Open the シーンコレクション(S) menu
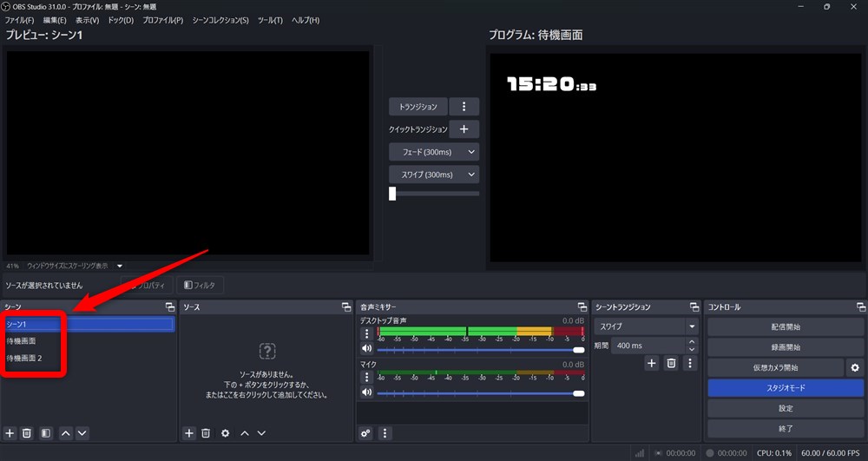 pos(220,20)
